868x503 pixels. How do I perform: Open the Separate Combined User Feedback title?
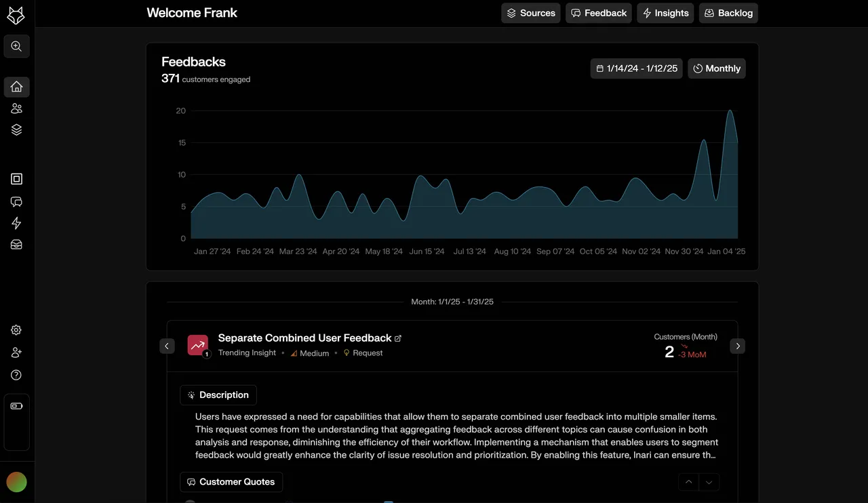click(x=305, y=338)
